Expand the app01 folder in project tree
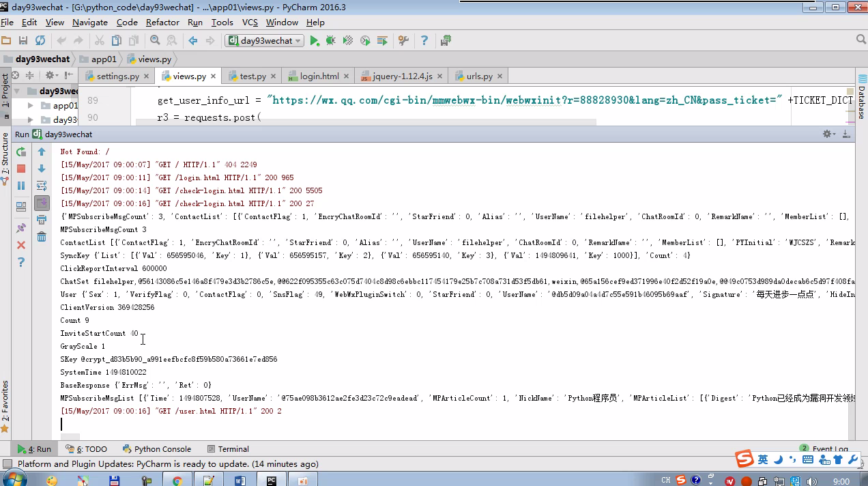Screen dimensions: 868x486 31,106
